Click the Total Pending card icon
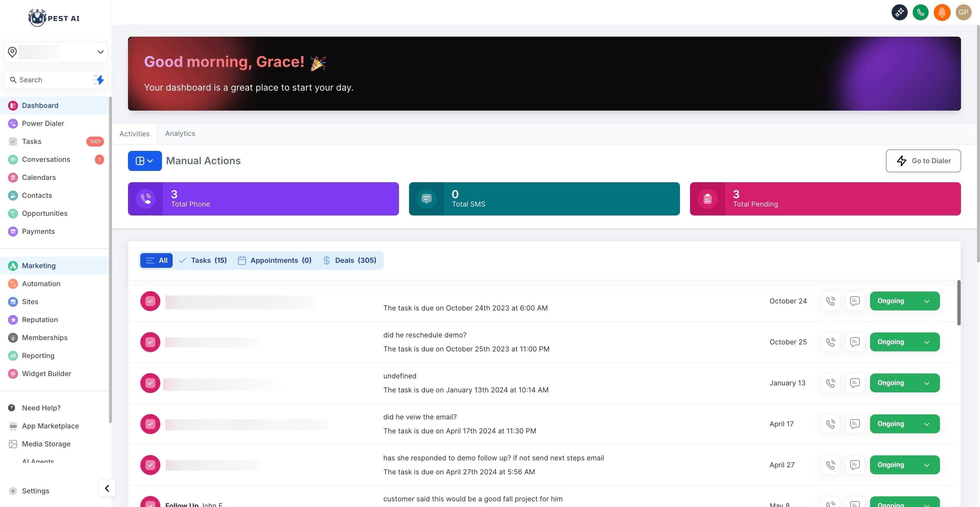Image resolution: width=980 pixels, height=507 pixels. (x=708, y=199)
